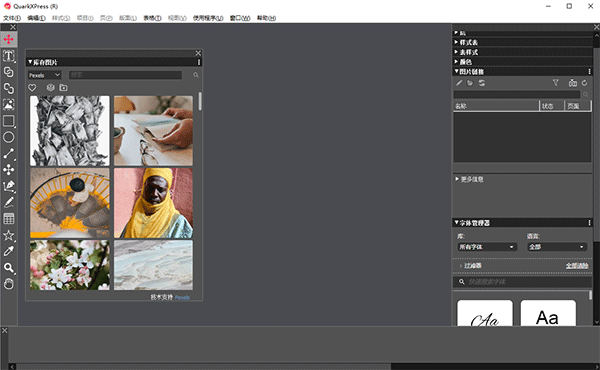Select the Eyedropper tool
600x370 pixels.
coord(8,251)
